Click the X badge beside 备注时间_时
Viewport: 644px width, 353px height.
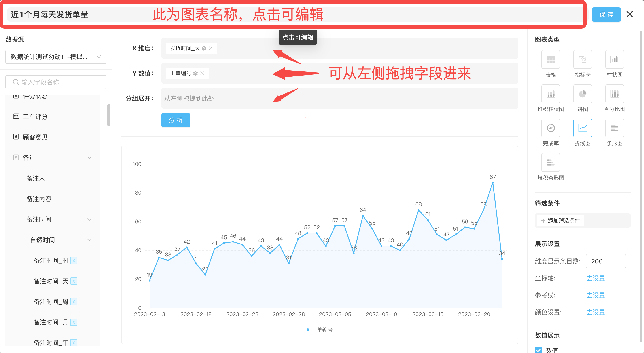(74, 261)
